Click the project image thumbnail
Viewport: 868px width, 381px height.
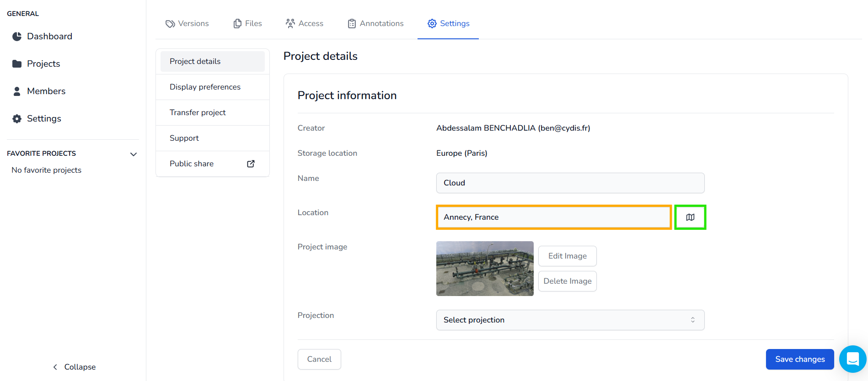(x=485, y=269)
